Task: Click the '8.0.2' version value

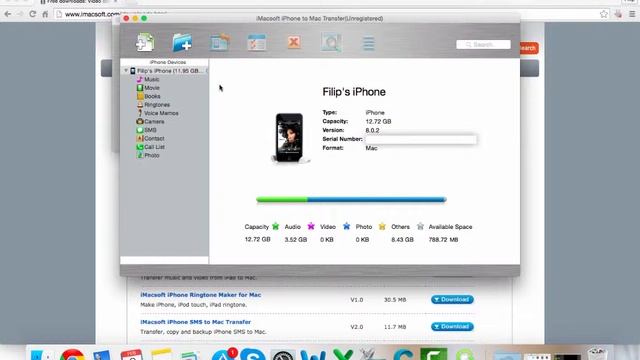Action: point(372,130)
